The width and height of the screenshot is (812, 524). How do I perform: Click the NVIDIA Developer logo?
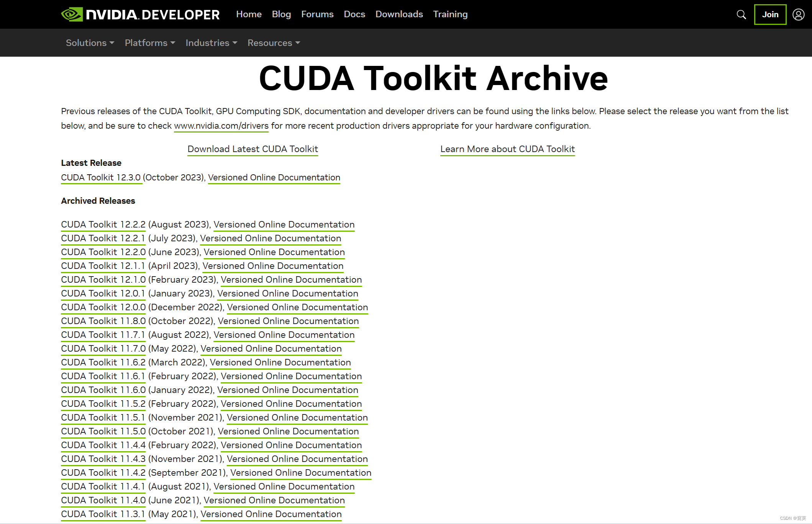[x=140, y=15]
